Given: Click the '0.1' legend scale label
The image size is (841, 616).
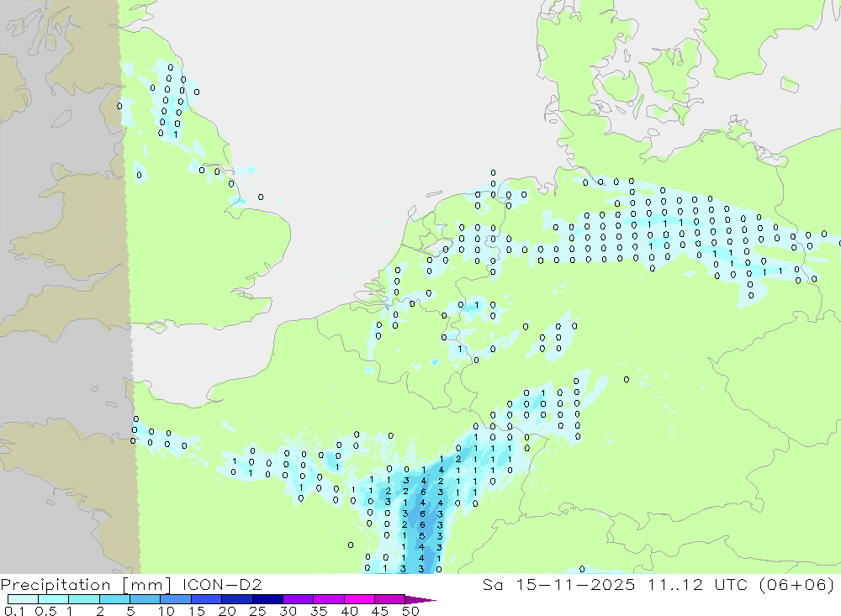Looking at the screenshot, I should point(14,611).
